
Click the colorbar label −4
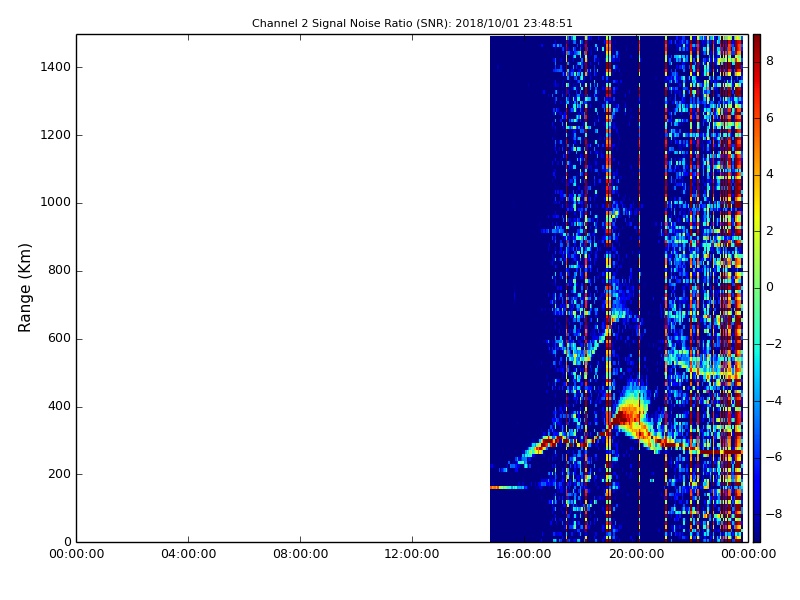tap(773, 401)
